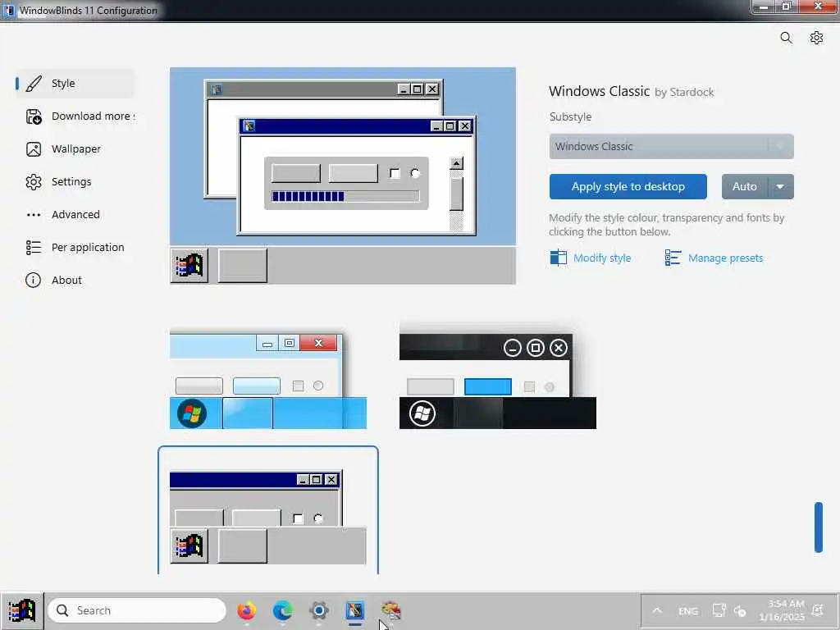The height and width of the screenshot is (630, 840).
Task: Click the Wallpaper picture icon
Action: pyautogui.click(x=33, y=149)
